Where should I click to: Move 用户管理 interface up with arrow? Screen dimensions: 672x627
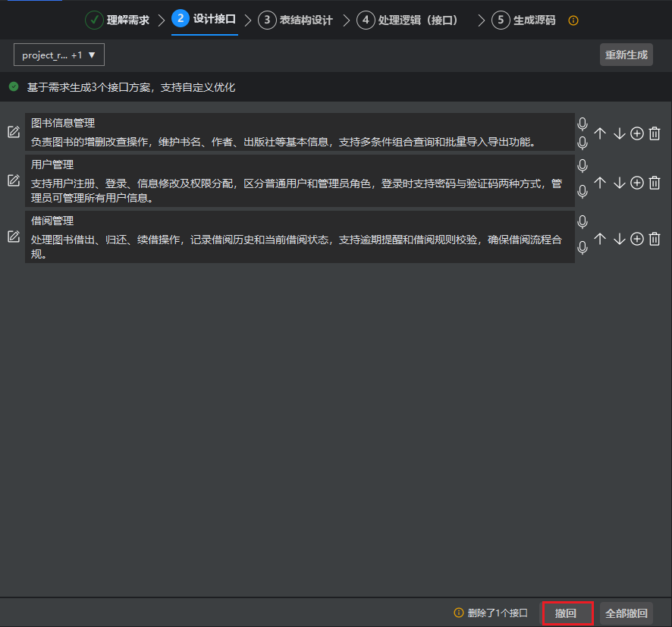point(600,183)
